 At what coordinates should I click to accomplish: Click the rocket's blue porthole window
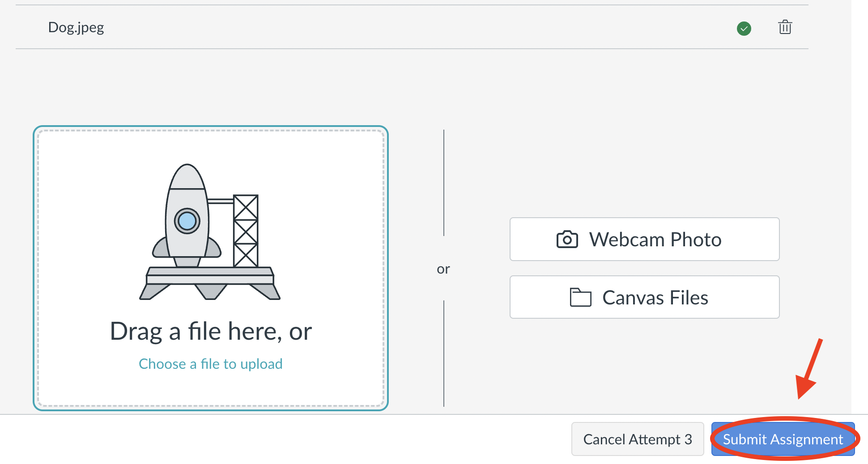(187, 221)
